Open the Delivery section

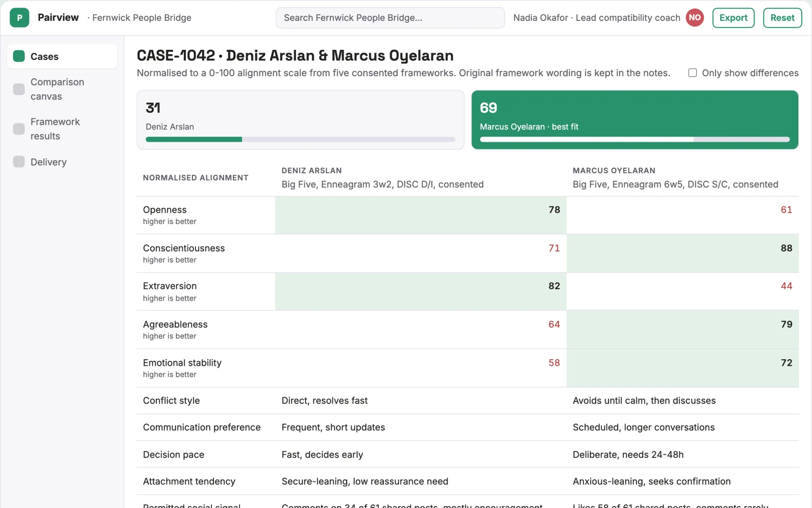pos(62,162)
